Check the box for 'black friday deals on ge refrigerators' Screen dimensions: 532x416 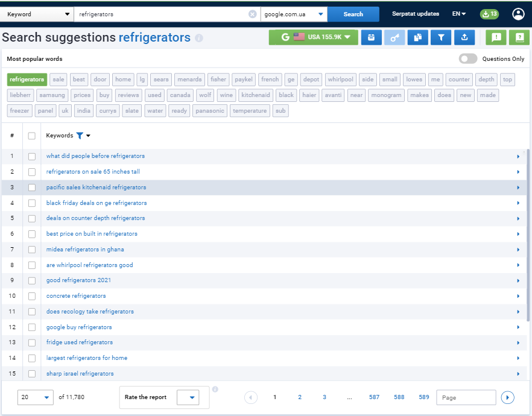click(x=32, y=203)
